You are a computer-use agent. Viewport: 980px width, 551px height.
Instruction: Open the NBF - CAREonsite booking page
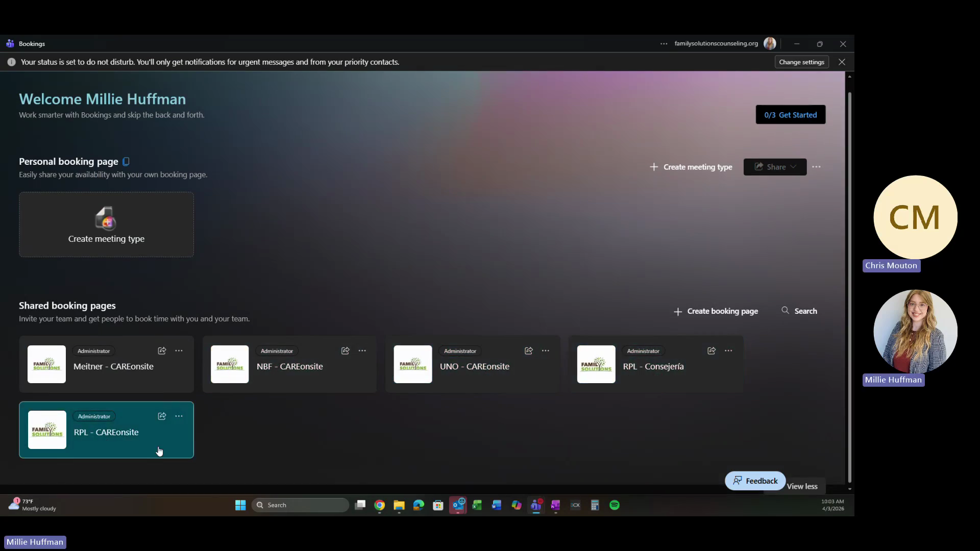click(289, 364)
